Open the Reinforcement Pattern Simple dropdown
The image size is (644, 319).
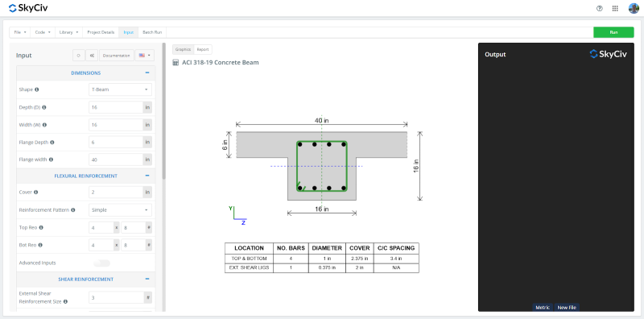tap(120, 209)
